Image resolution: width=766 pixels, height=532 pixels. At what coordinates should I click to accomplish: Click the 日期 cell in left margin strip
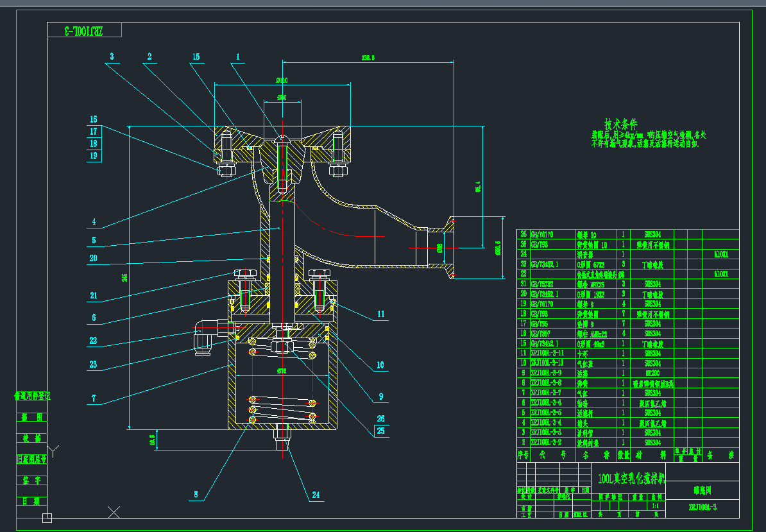[x=32, y=501]
